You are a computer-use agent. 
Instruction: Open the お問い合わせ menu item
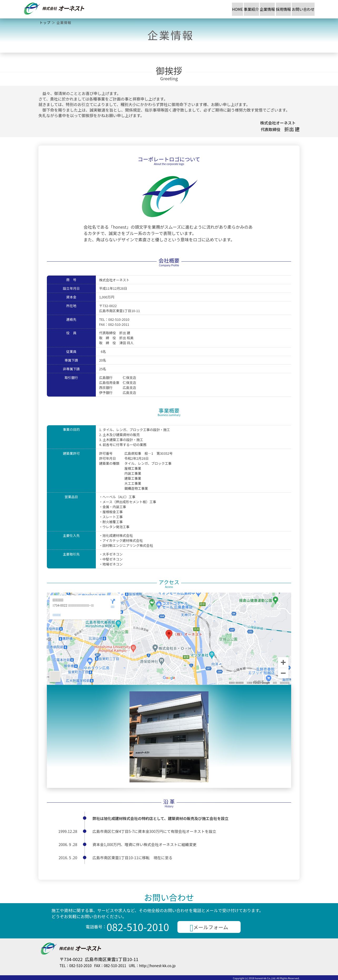click(x=303, y=9)
